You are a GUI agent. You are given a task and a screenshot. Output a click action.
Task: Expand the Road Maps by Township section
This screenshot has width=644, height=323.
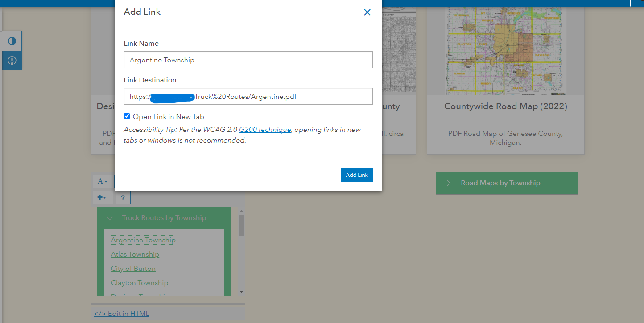[449, 183]
